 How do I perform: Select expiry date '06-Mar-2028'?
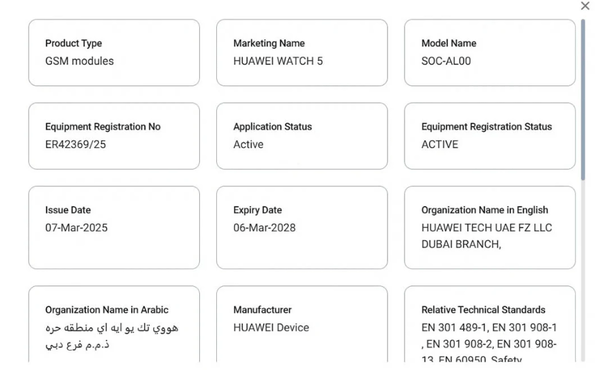tap(264, 228)
